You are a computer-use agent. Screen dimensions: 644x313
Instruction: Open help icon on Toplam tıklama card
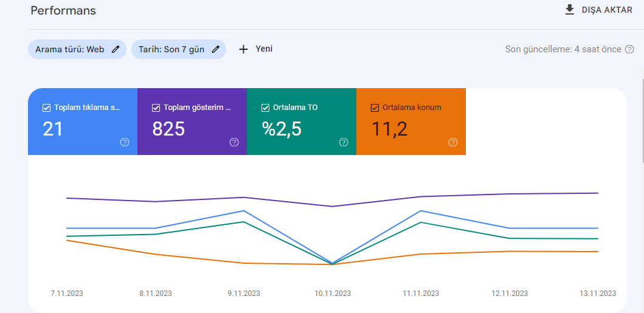pyautogui.click(x=125, y=142)
